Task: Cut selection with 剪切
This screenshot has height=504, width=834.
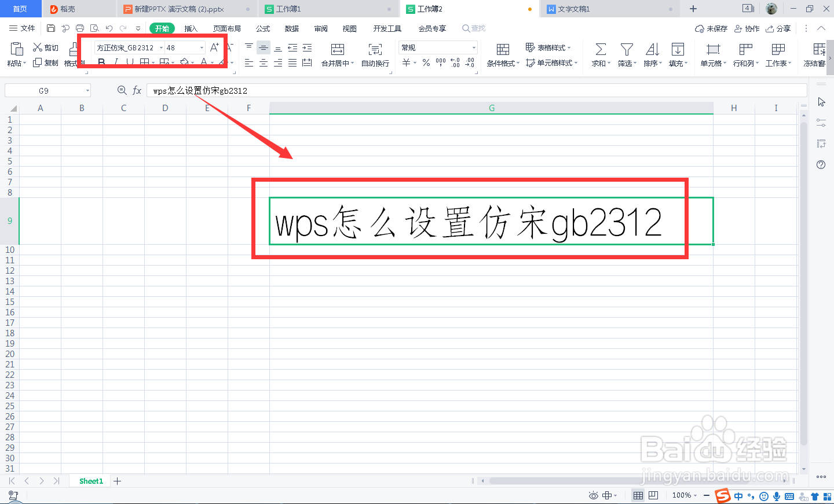Action: [x=46, y=47]
